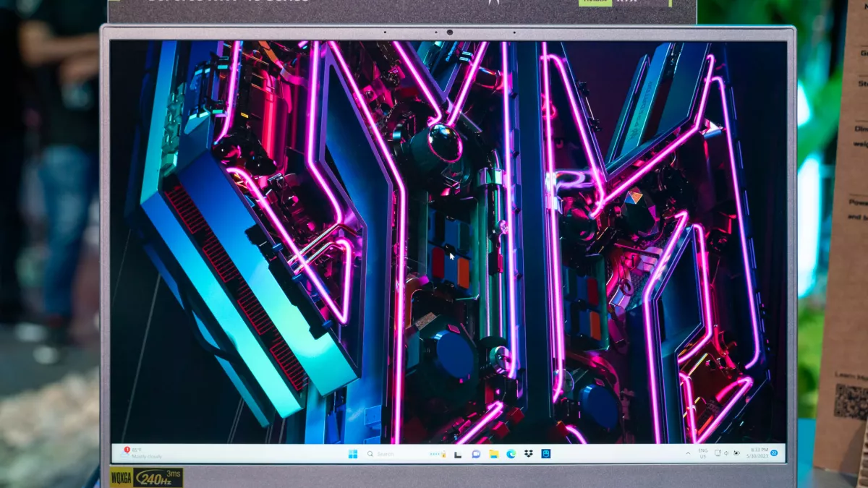Launch Microsoft Edge browser
Screen dimensions: 868x488
pos(511,454)
